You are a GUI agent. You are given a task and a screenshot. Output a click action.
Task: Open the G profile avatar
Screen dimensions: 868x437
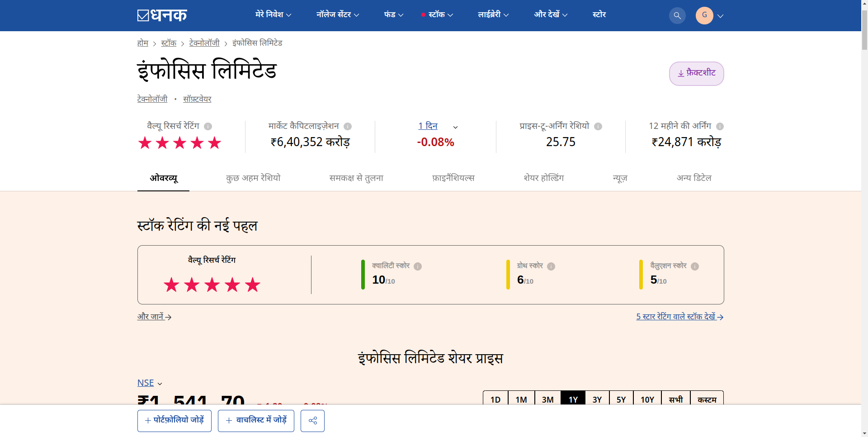click(705, 15)
